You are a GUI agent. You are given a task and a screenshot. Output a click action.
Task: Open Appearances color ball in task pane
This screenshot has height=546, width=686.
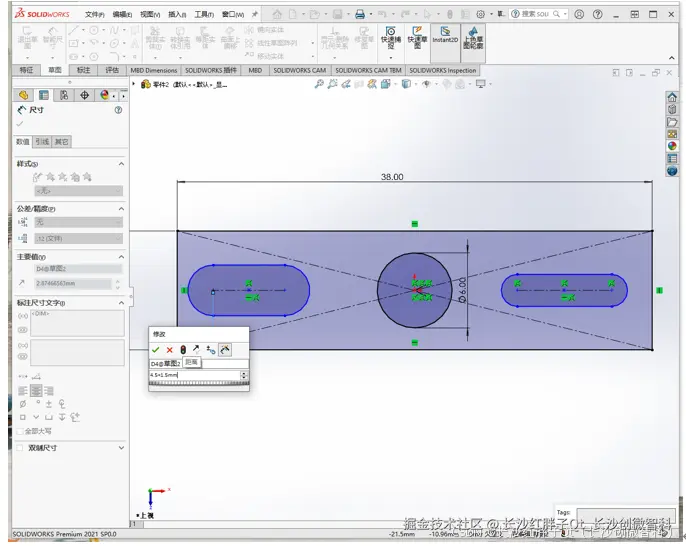tap(672, 146)
